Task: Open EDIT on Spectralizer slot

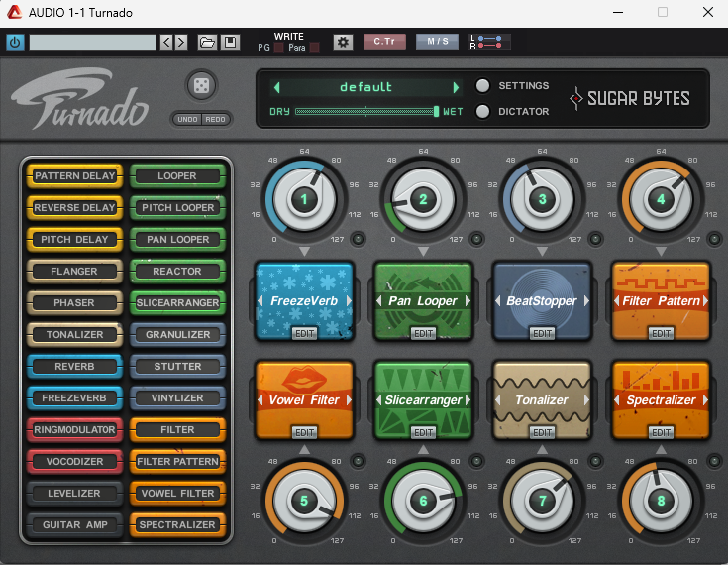Action: [x=662, y=433]
